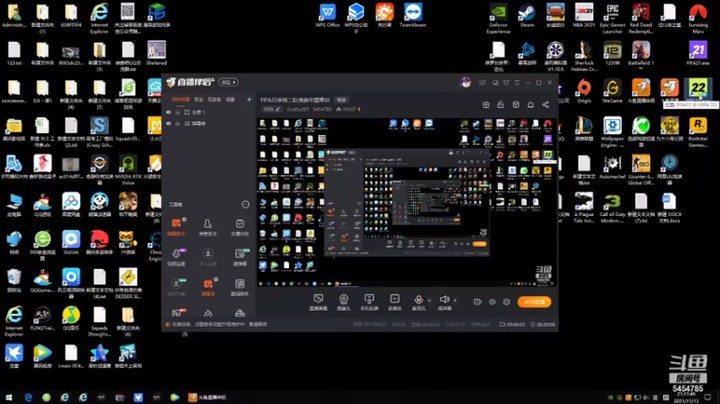Open the Epic Games Launcher desktop icon
The height and width of the screenshot is (404, 720).
(x=613, y=18)
